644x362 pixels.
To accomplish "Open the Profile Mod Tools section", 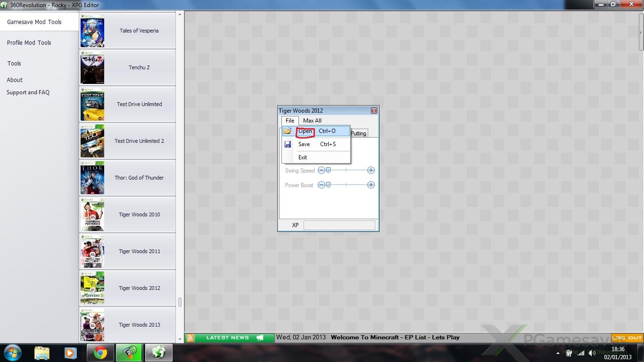I will (29, 43).
